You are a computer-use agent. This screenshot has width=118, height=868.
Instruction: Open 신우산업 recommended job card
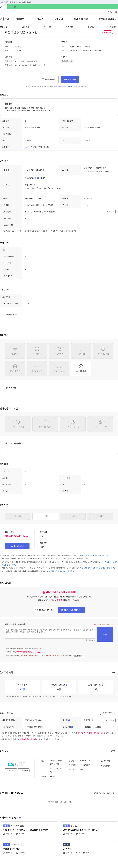point(89,830)
